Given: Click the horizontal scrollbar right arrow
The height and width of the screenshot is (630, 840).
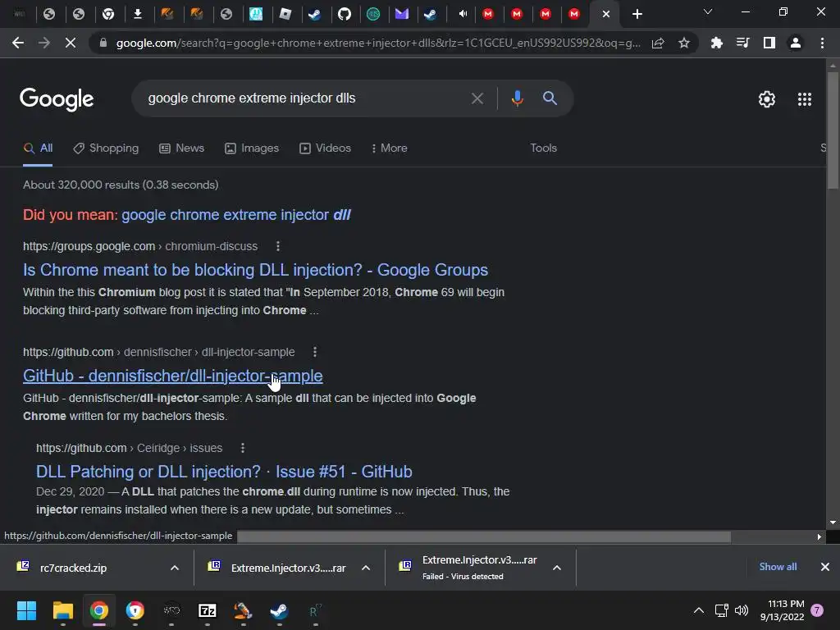Looking at the screenshot, I should click(819, 536).
